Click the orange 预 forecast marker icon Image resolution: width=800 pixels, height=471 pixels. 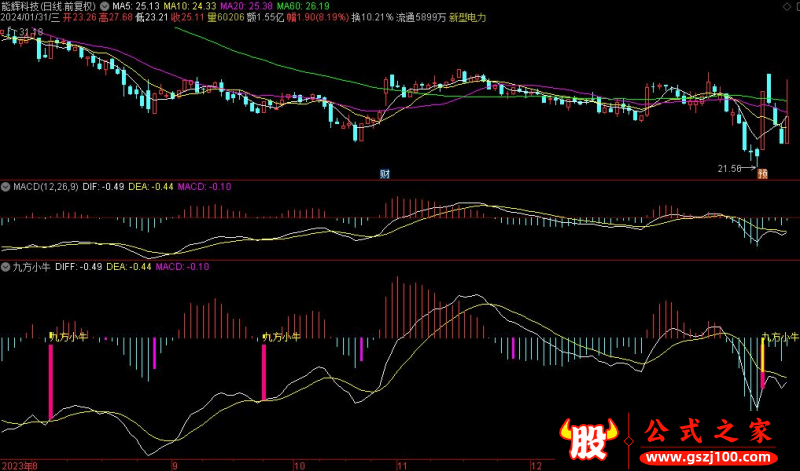click(762, 174)
